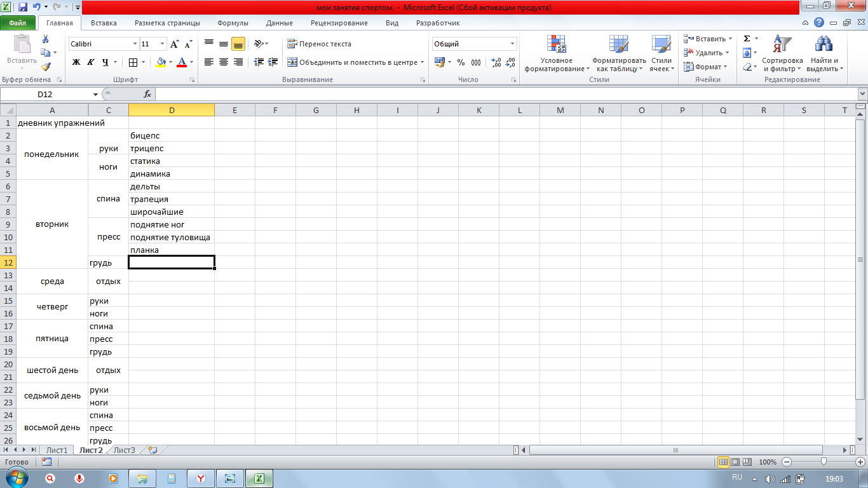Click the Cut scissors icon
Image resolution: width=868 pixels, height=488 pixels.
pyautogui.click(x=45, y=39)
